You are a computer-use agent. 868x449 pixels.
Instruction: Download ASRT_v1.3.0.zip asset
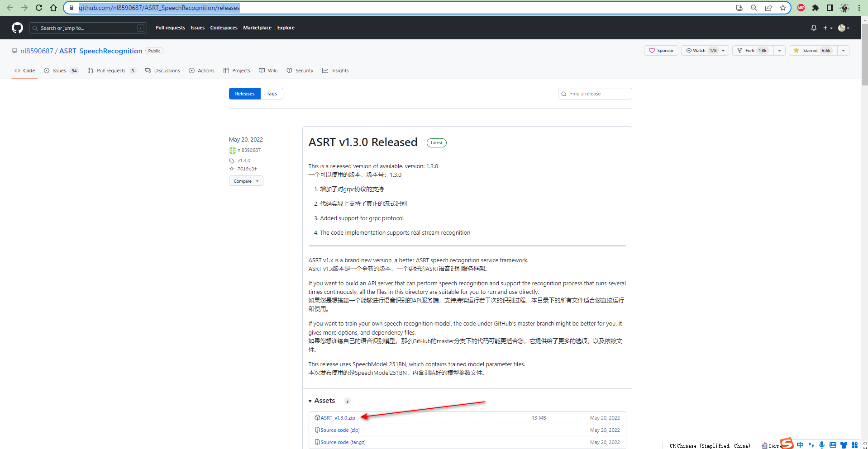tap(338, 418)
